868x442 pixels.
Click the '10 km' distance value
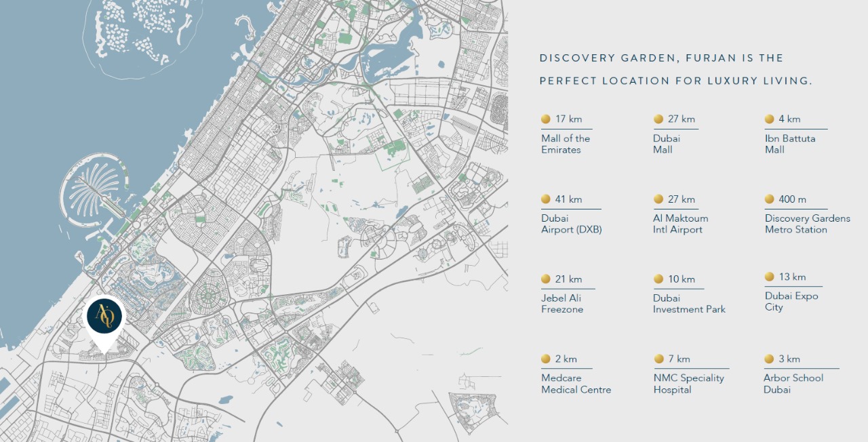tap(682, 279)
